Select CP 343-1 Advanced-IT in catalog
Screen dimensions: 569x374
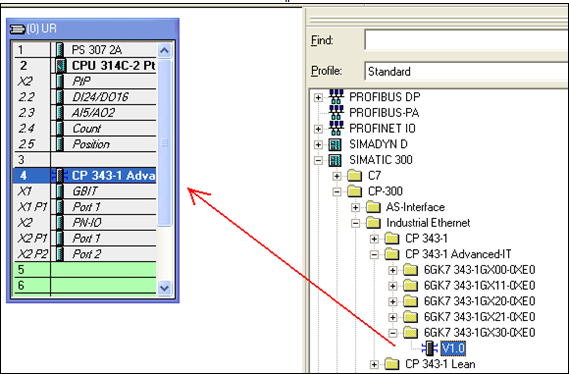tap(458, 254)
